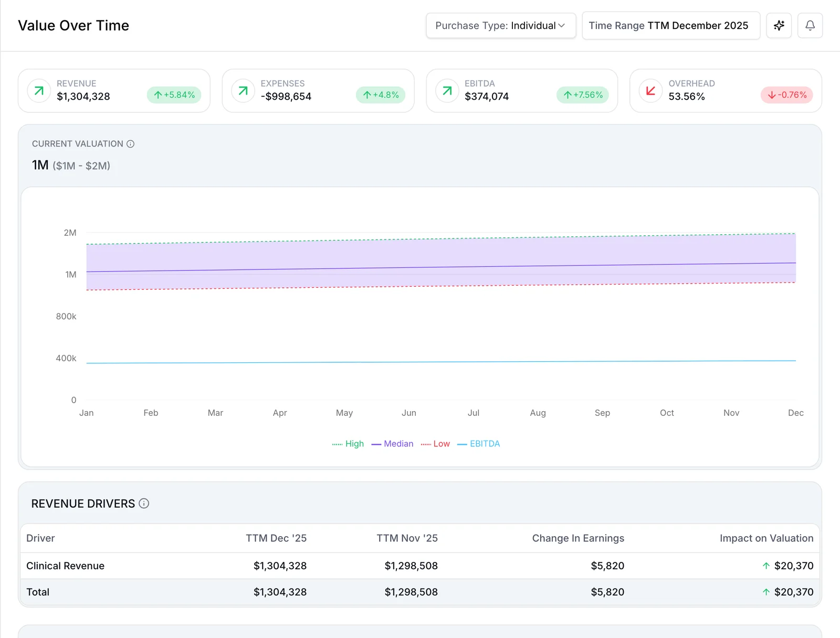Click the Impact on Valuation column header
Image resolution: width=840 pixels, height=638 pixels.
(766, 538)
